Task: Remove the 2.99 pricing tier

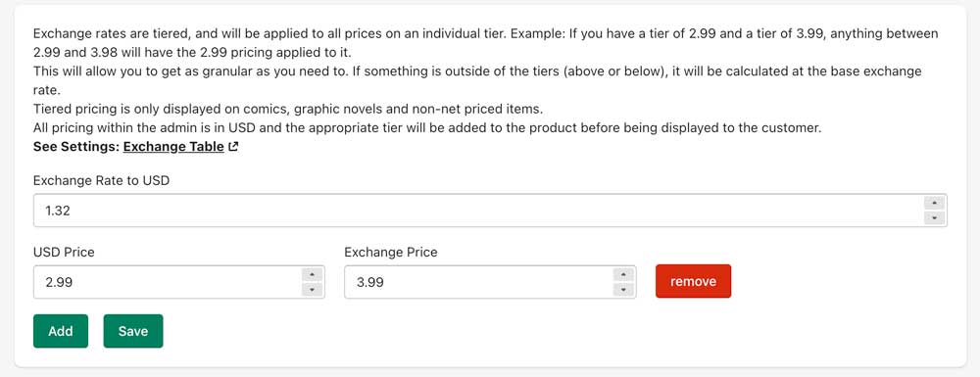Action: click(x=693, y=281)
